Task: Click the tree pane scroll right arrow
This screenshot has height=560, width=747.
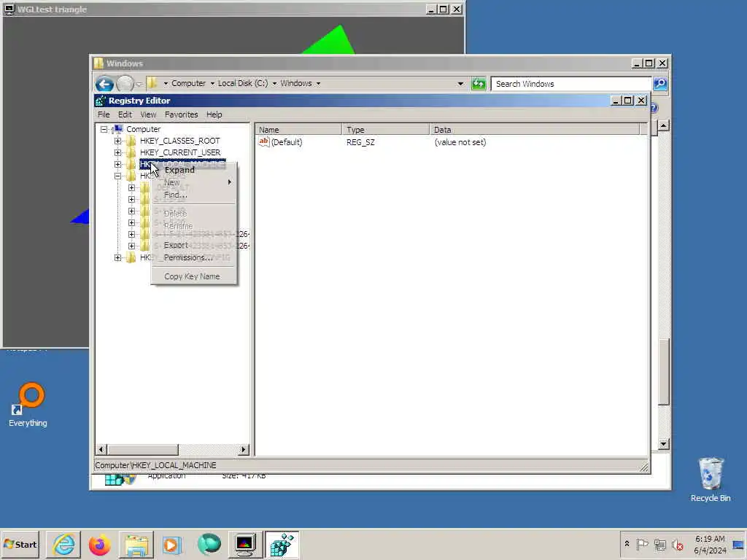Action: (244, 449)
